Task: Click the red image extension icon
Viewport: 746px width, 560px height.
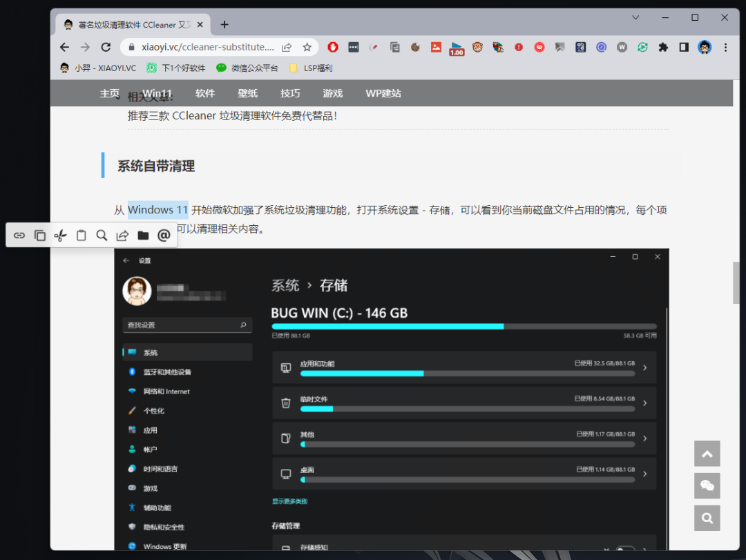Action: [x=436, y=47]
